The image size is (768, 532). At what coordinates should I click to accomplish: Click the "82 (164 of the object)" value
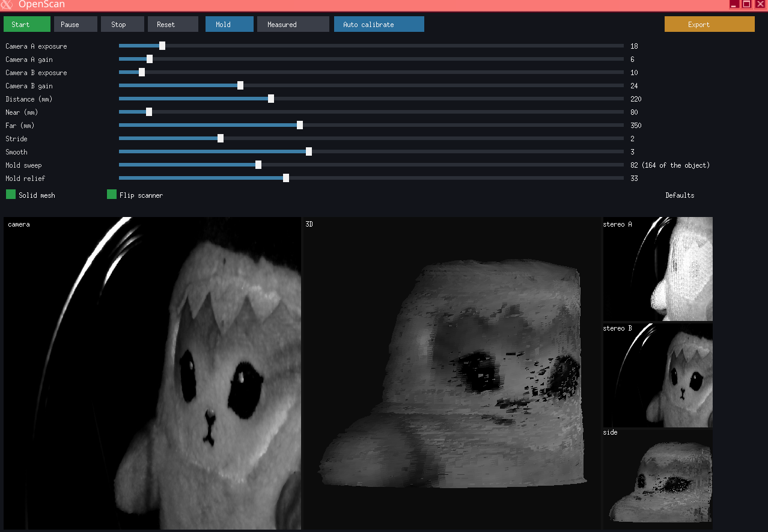point(670,165)
